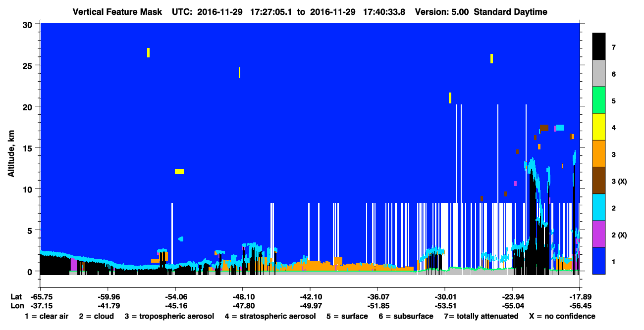The image size is (644, 330).
Task: Click the magenta legend swatch labeled 2 (X)
Action: [x=599, y=234]
